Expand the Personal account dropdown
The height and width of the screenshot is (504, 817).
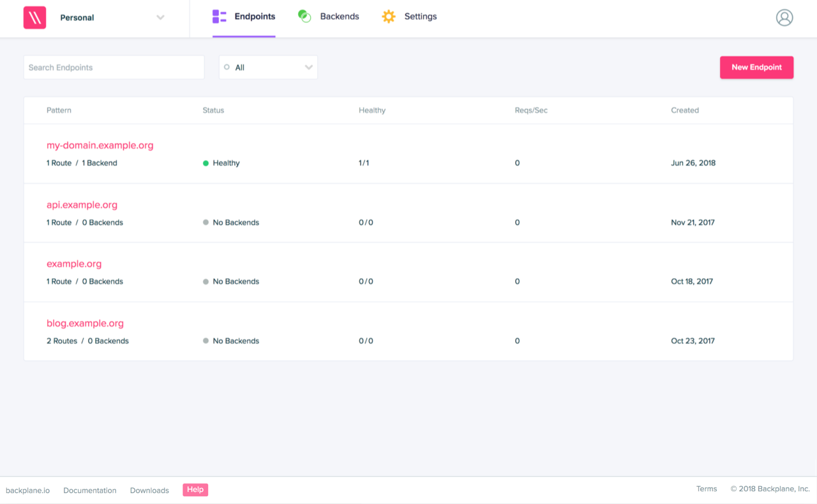click(160, 18)
